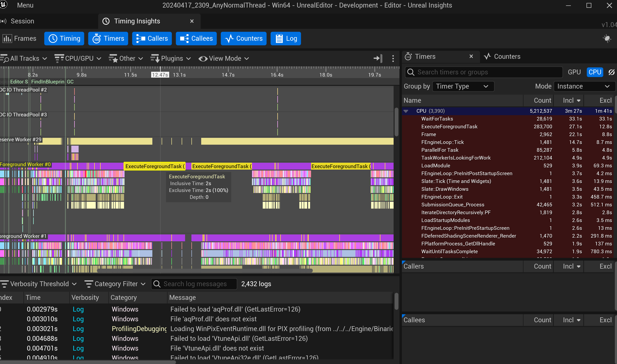The width and height of the screenshot is (617, 364).
Task: Click the log Message column header
Action: (281, 298)
